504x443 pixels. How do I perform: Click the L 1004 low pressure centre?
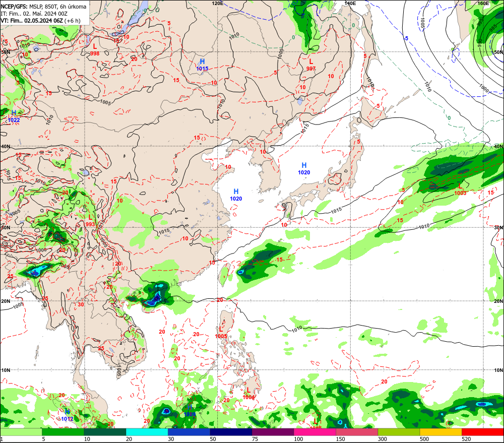tap(248, 394)
